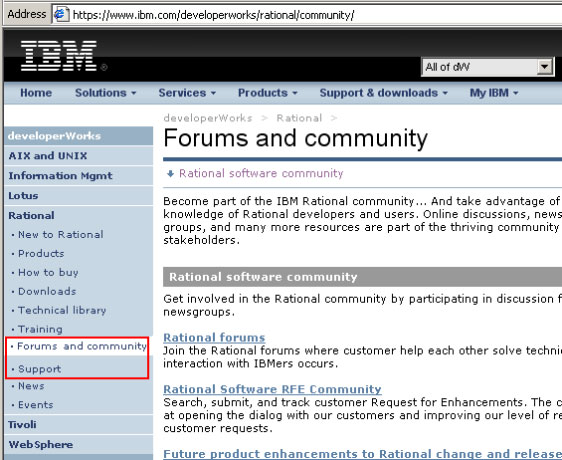Open Rational forums link
The height and width of the screenshot is (460, 562).
pyautogui.click(x=214, y=338)
